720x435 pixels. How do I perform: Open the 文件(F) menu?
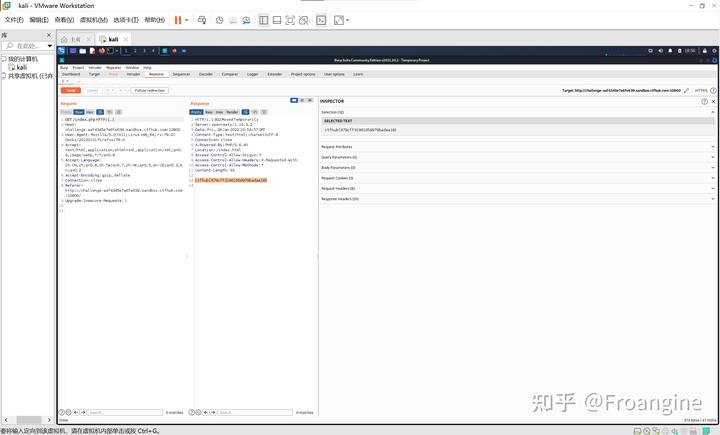(14, 20)
